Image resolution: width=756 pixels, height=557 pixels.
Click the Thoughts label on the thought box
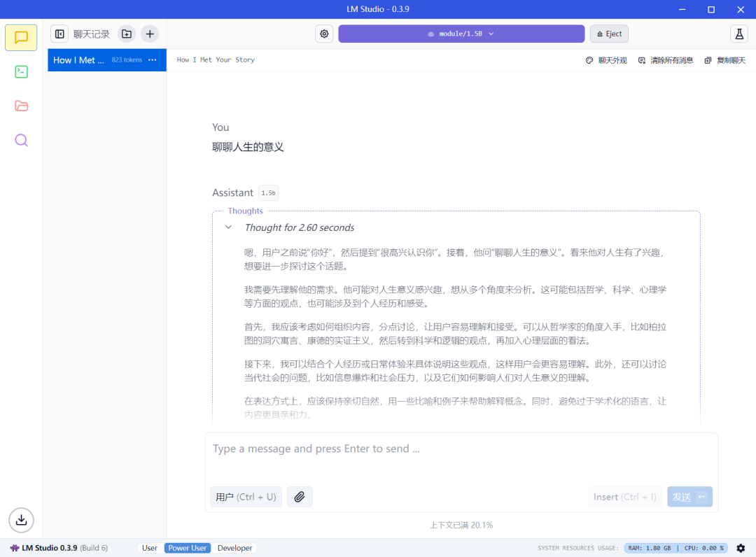click(x=246, y=211)
